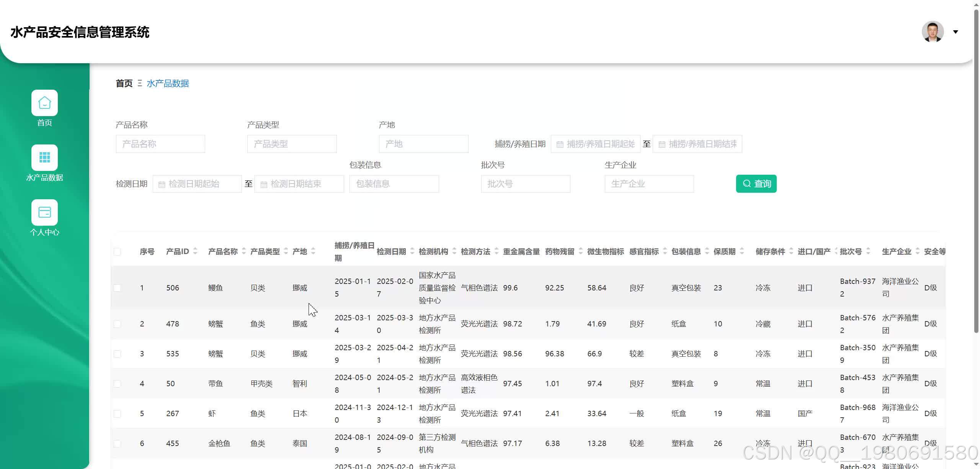Open the 捕捞/养殖日期起始 date picker

pos(596,144)
